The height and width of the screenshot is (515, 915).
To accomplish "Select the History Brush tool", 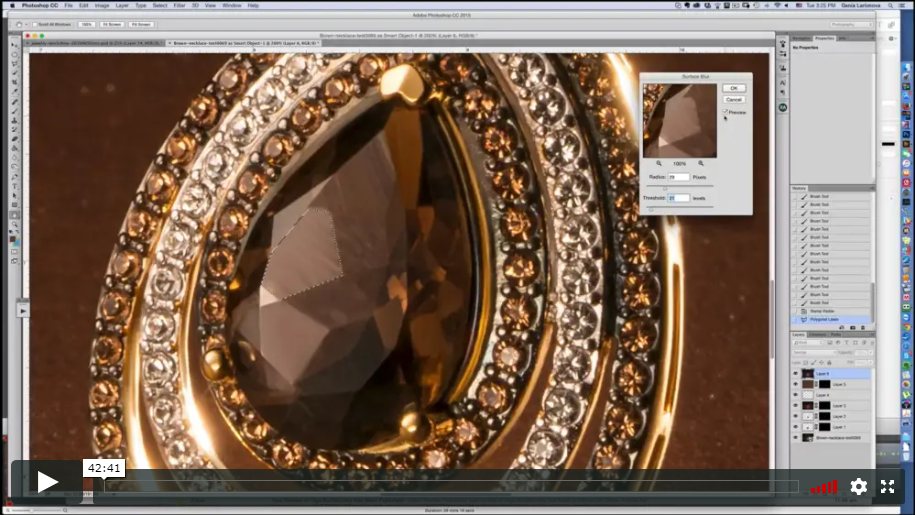I will click(x=15, y=129).
